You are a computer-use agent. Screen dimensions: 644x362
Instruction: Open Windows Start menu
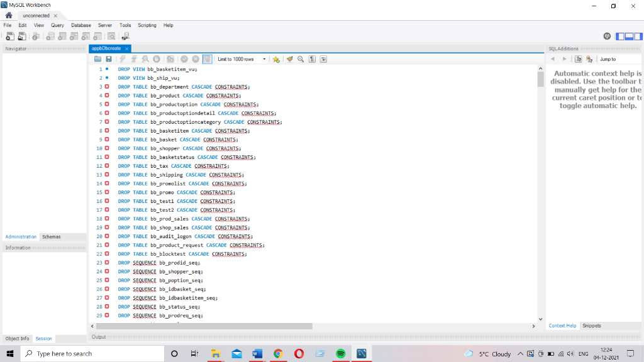click(x=10, y=353)
